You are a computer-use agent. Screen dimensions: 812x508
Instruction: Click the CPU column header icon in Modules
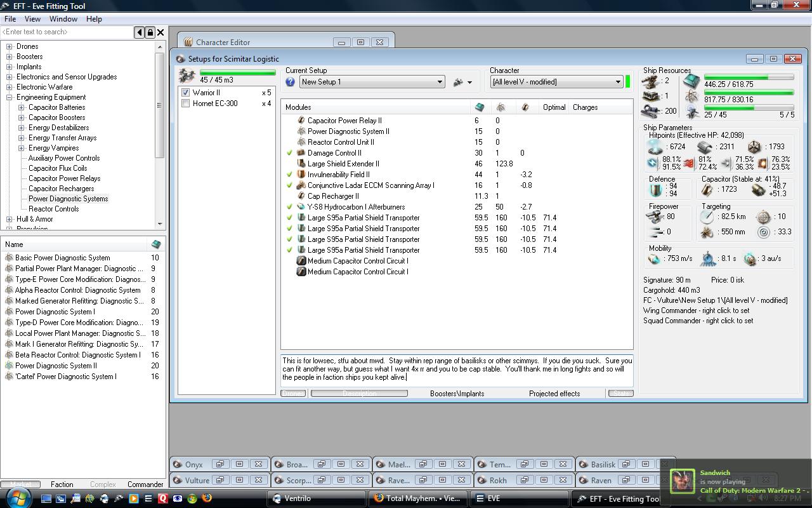(480, 107)
